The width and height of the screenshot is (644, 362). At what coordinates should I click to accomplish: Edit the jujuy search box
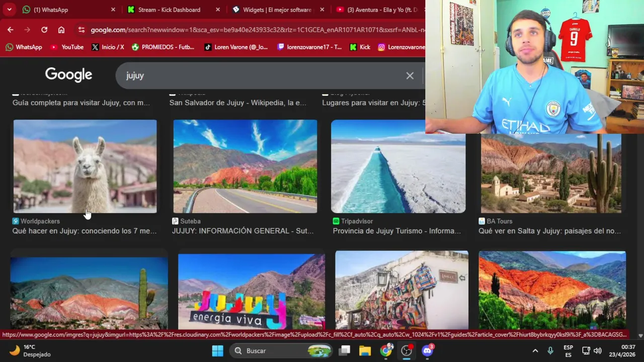(x=262, y=75)
